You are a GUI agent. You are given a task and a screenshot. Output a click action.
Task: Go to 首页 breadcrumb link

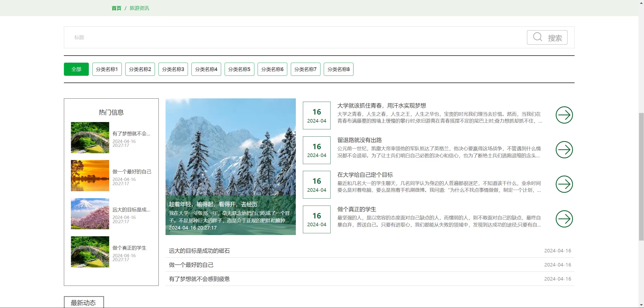[116, 8]
